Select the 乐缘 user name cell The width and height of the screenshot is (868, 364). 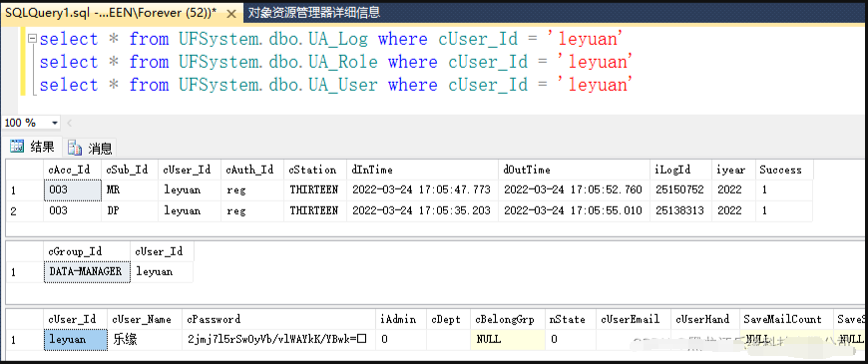(x=145, y=339)
